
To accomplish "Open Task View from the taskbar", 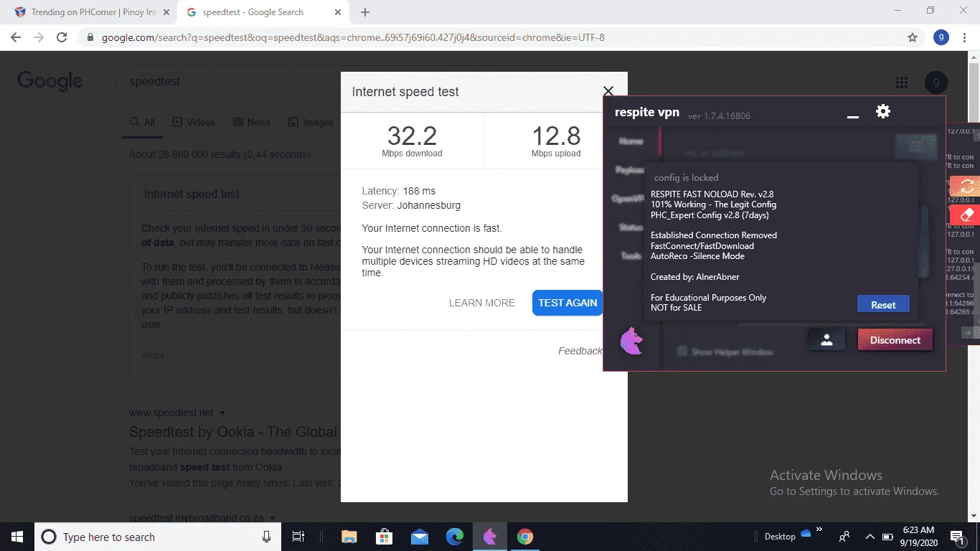I will (x=298, y=537).
